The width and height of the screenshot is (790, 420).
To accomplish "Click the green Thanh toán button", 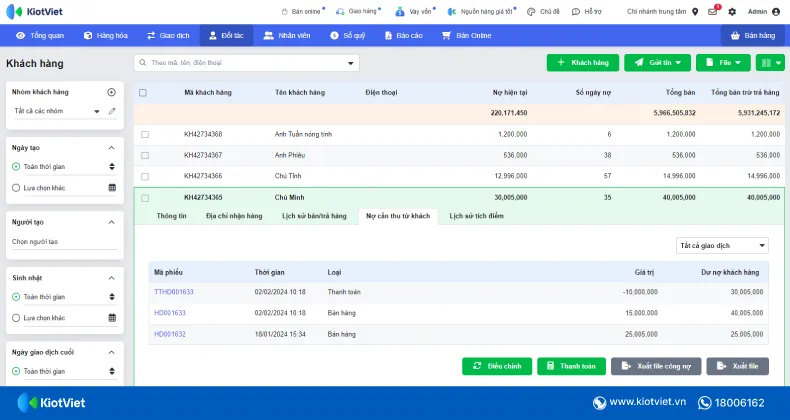I will [x=571, y=366].
